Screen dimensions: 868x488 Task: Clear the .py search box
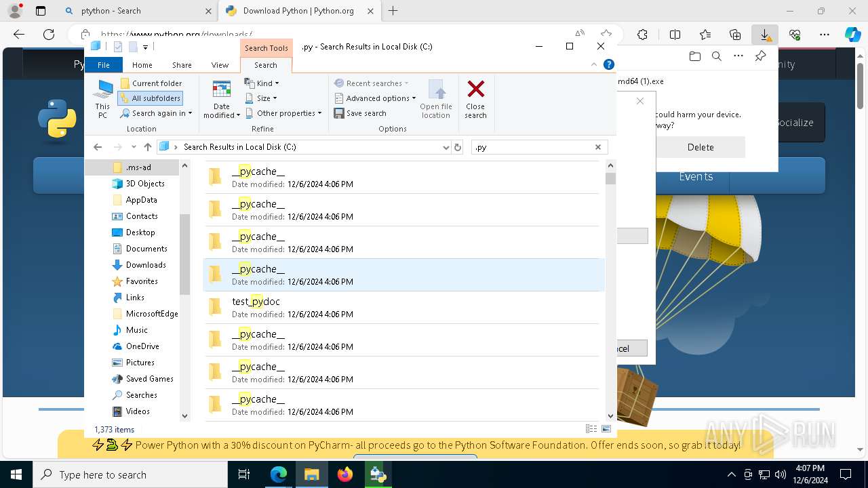[x=598, y=147]
